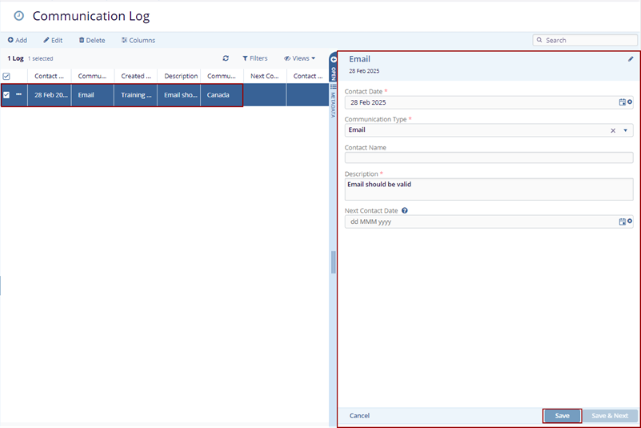Open the Filters panel

255,59
